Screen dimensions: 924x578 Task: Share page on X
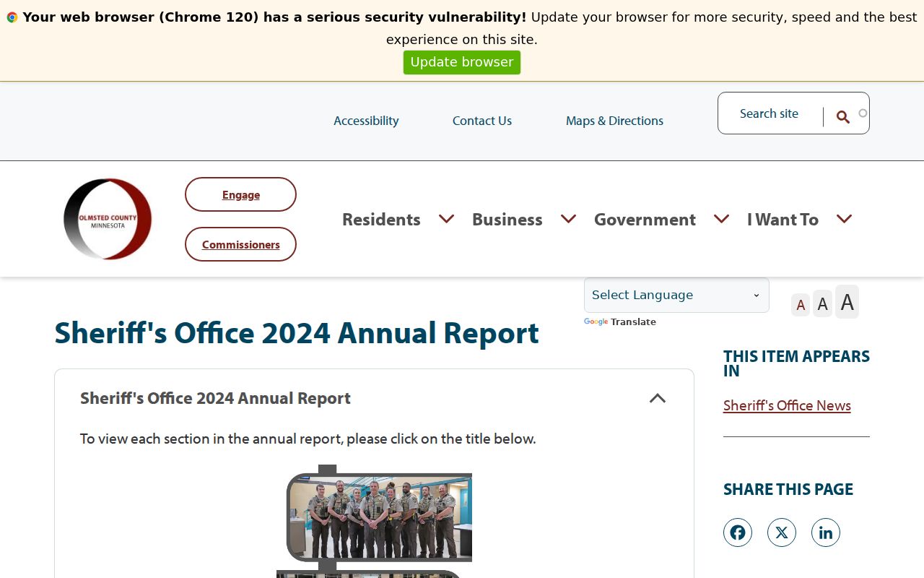coord(782,532)
